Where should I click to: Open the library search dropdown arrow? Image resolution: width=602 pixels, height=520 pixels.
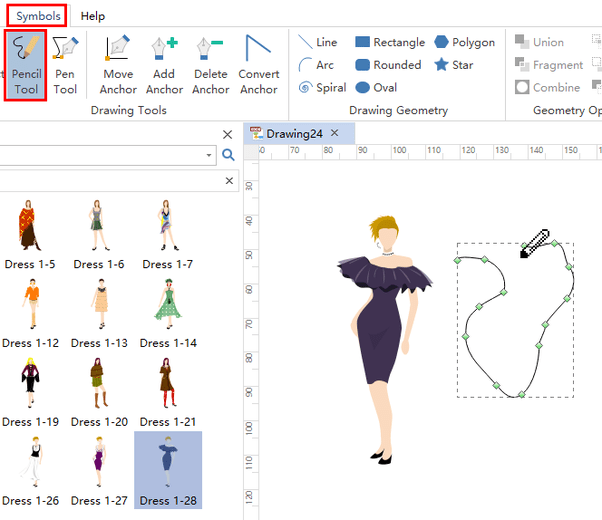click(208, 155)
